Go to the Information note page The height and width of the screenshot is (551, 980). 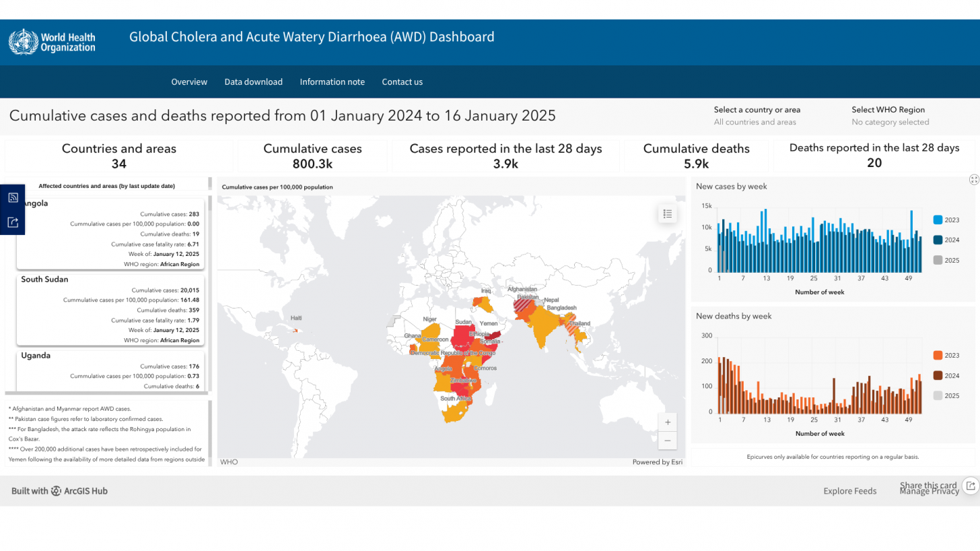tap(332, 82)
